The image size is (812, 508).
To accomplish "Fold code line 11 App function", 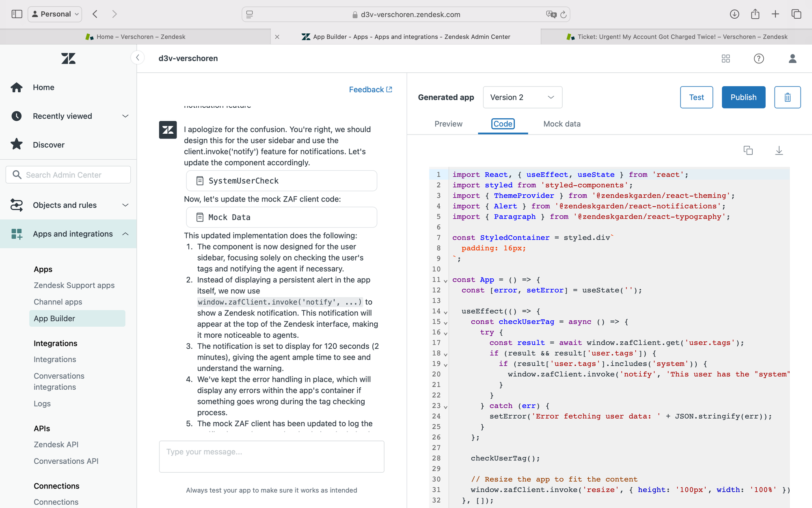I will pyautogui.click(x=445, y=281).
